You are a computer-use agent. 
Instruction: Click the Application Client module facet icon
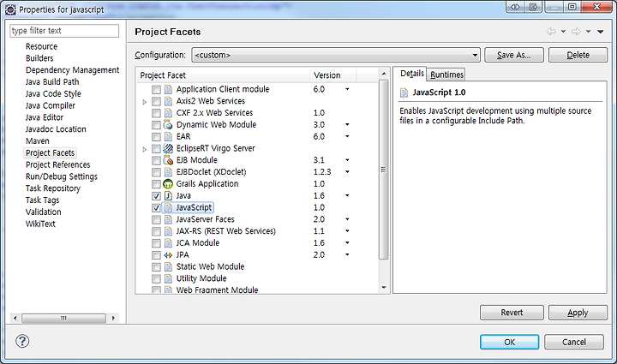[x=168, y=89]
